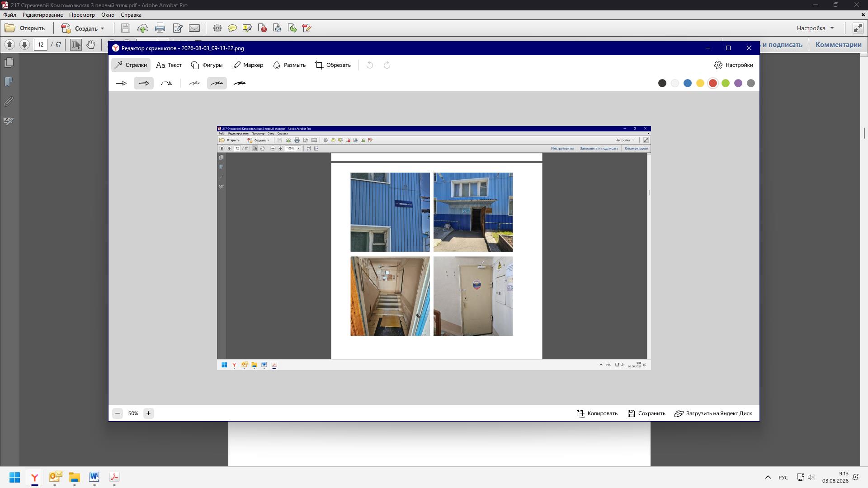Go to next page with down arrow
Screen dimensions: 868x488
[24, 44]
